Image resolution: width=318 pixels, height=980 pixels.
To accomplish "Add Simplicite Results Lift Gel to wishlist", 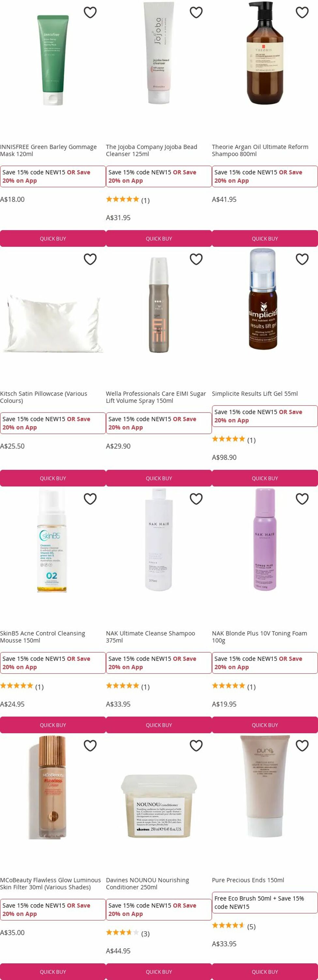I will [302, 259].
